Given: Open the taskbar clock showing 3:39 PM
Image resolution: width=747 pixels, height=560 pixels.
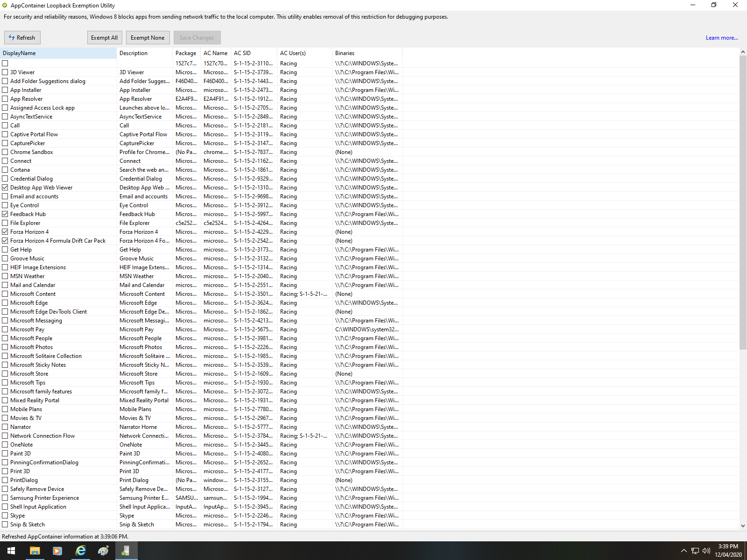Looking at the screenshot, I should pos(728,551).
